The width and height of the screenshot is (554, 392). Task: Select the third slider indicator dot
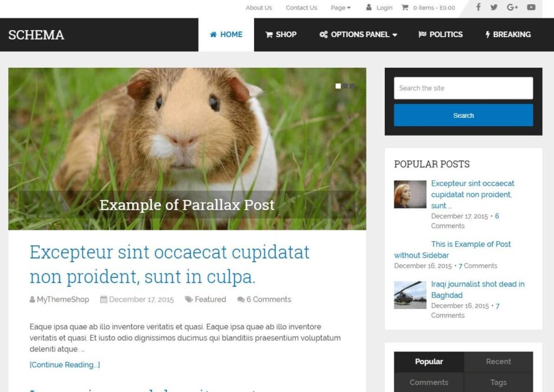pyautogui.click(x=352, y=86)
